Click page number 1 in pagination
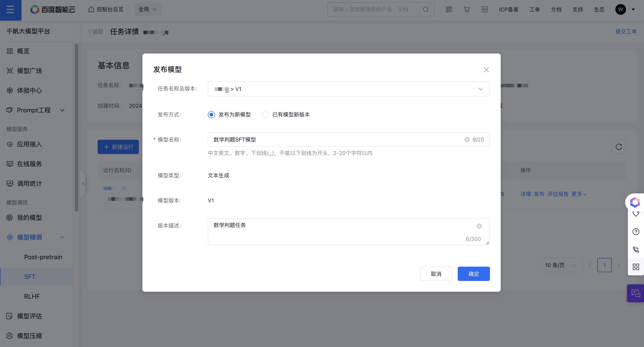Viewport: 644px width, 347px height. coord(604,265)
